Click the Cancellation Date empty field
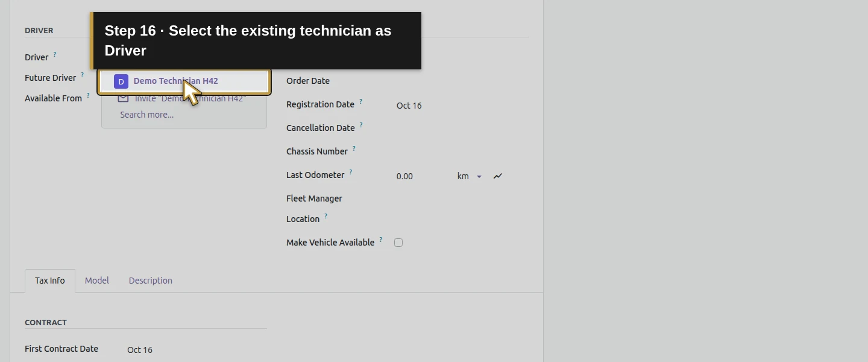Screen dimensions: 868x362 coord(462,128)
